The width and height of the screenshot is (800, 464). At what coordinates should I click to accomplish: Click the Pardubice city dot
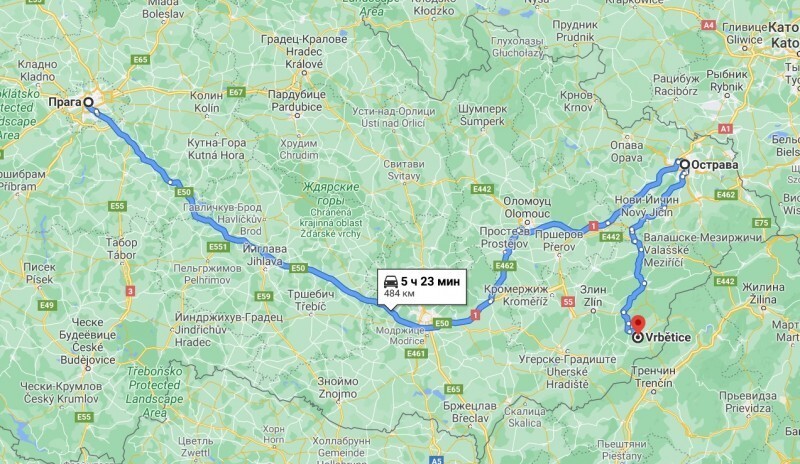click(297, 116)
